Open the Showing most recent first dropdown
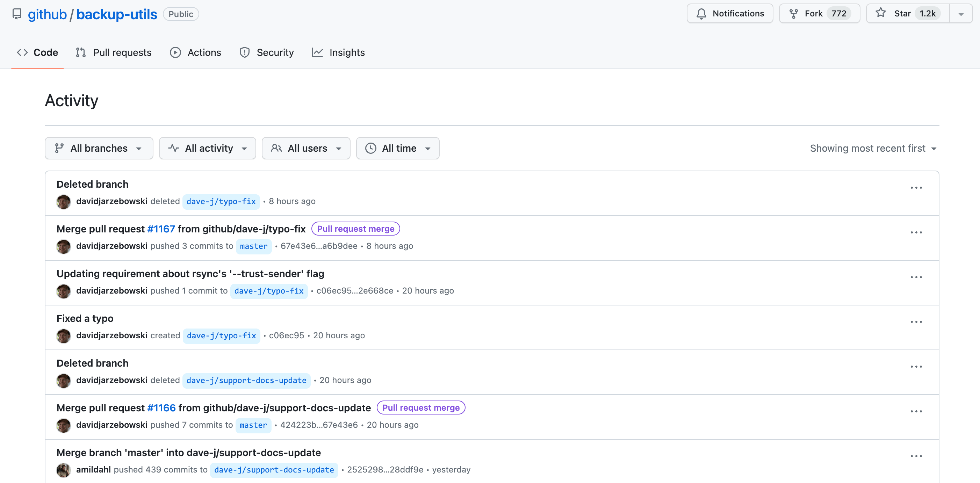This screenshot has width=980, height=483. click(x=873, y=148)
